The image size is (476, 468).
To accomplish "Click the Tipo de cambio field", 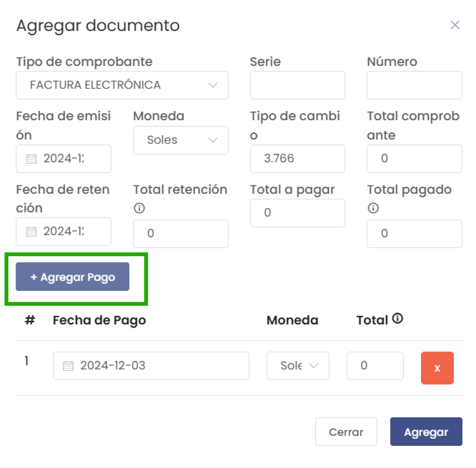I will (297, 159).
